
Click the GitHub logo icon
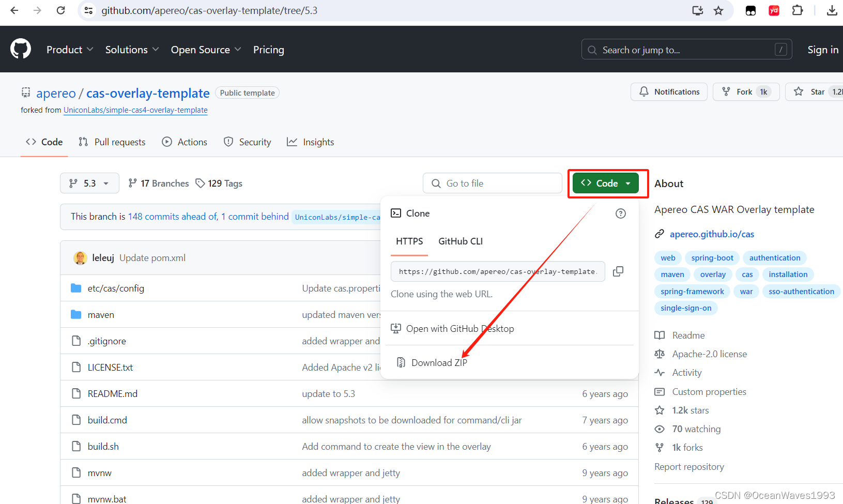pyautogui.click(x=21, y=49)
